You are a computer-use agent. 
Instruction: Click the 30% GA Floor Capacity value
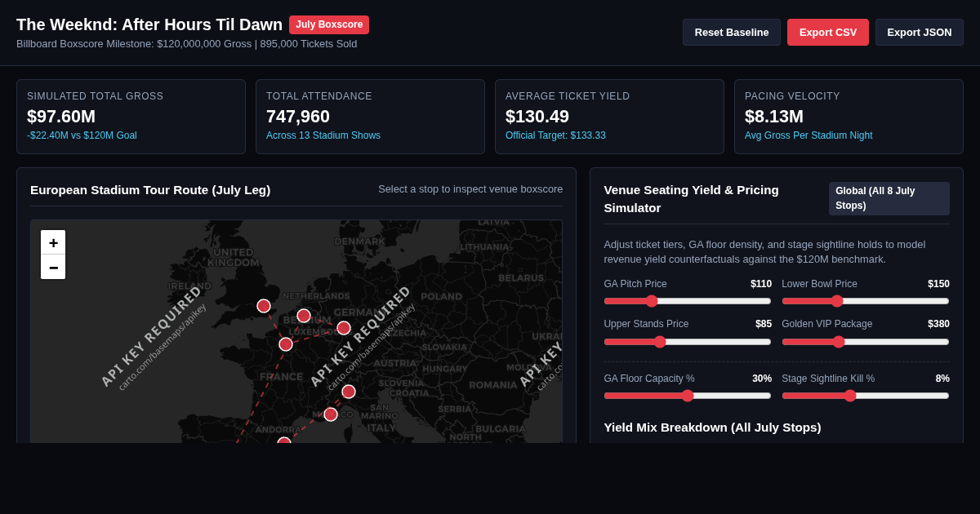(x=762, y=379)
